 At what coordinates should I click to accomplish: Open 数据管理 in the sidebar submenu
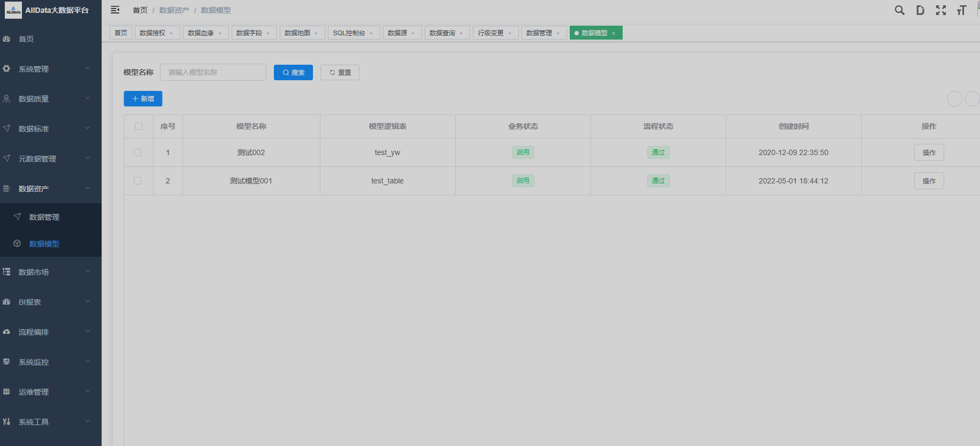tap(44, 217)
